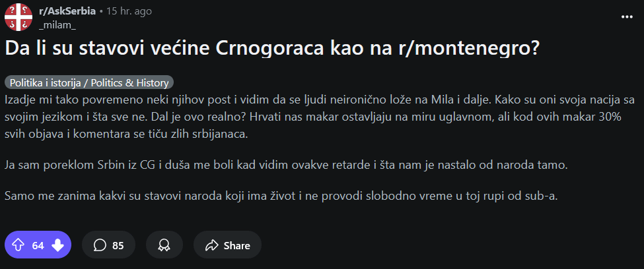Click the vote score 64

tap(38, 245)
